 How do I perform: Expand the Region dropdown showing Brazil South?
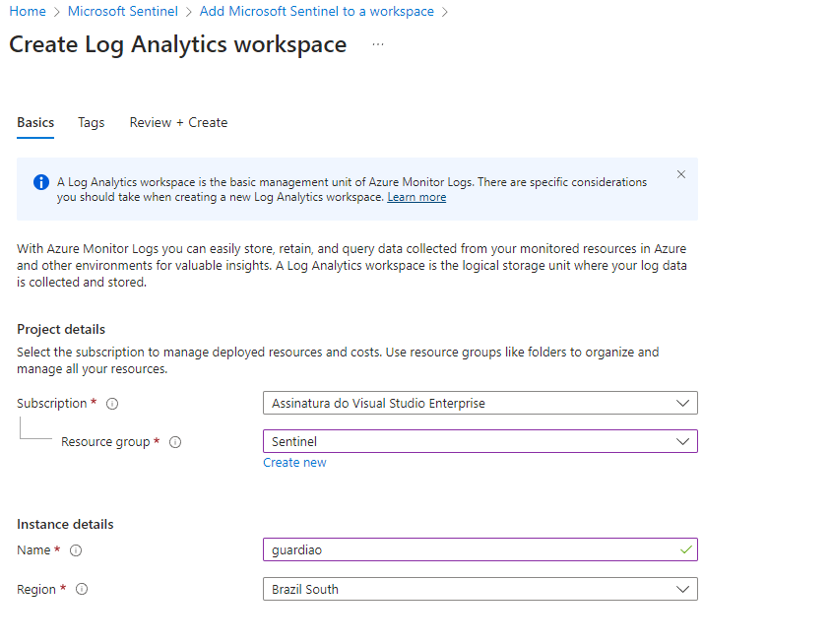479,590
